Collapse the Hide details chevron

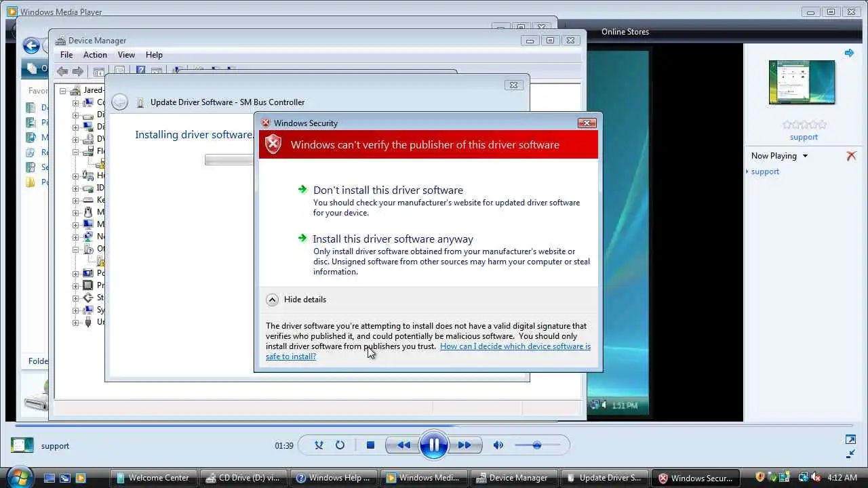coord(272,300)
